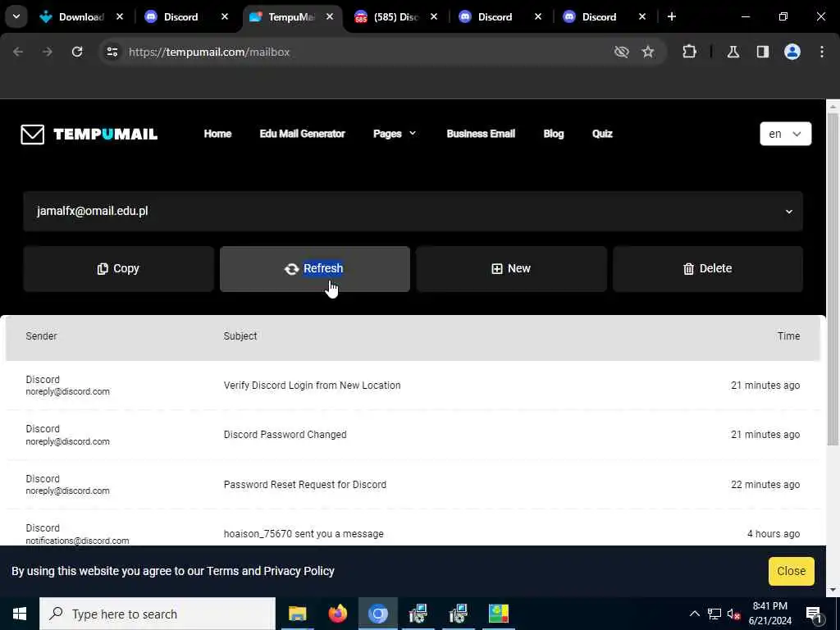The width and height of the screenshot is (840, 630).
Task: Click the Sender column header
Action: (41, 336)
